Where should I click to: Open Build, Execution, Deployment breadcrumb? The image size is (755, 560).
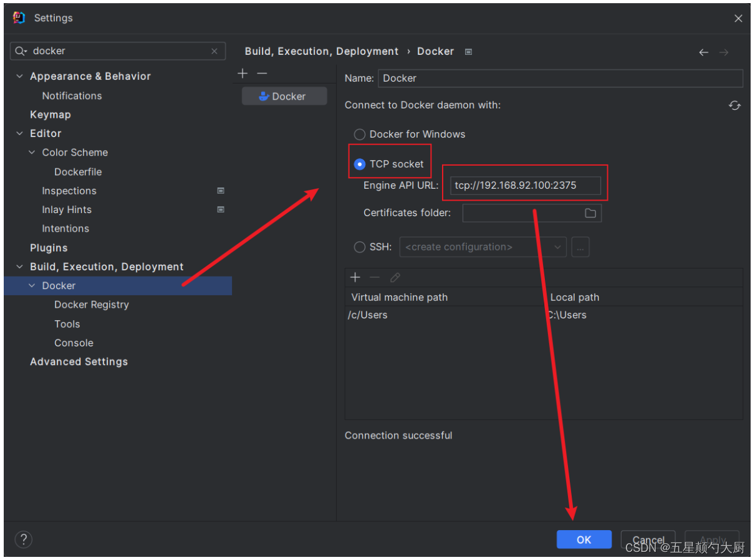[322, 51]
